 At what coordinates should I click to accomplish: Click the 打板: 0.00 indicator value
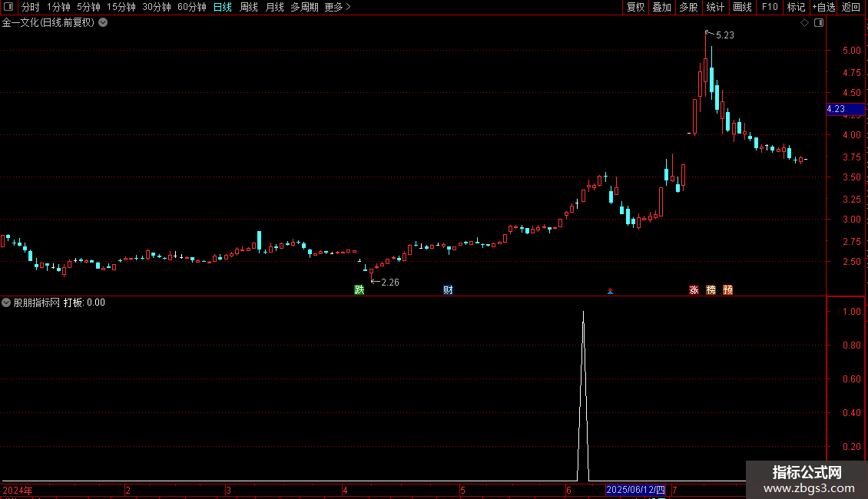click(x=84, y=302)
